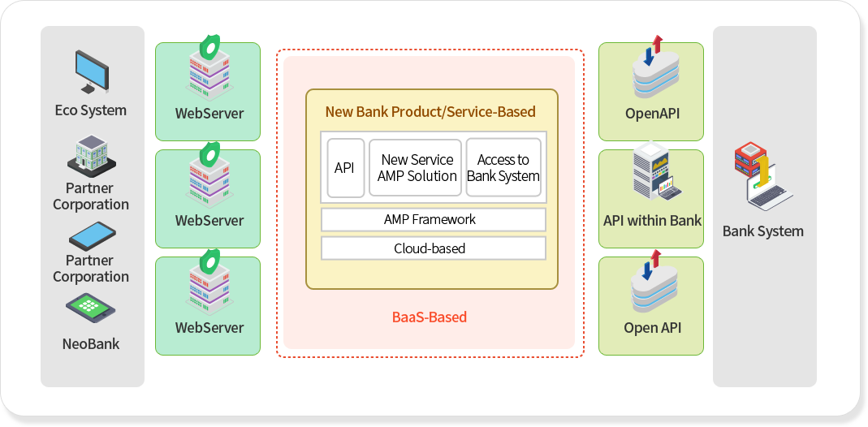The image size is (868, 427).
Task: Click the AMP Framework bar
Action: coord(434,219)
